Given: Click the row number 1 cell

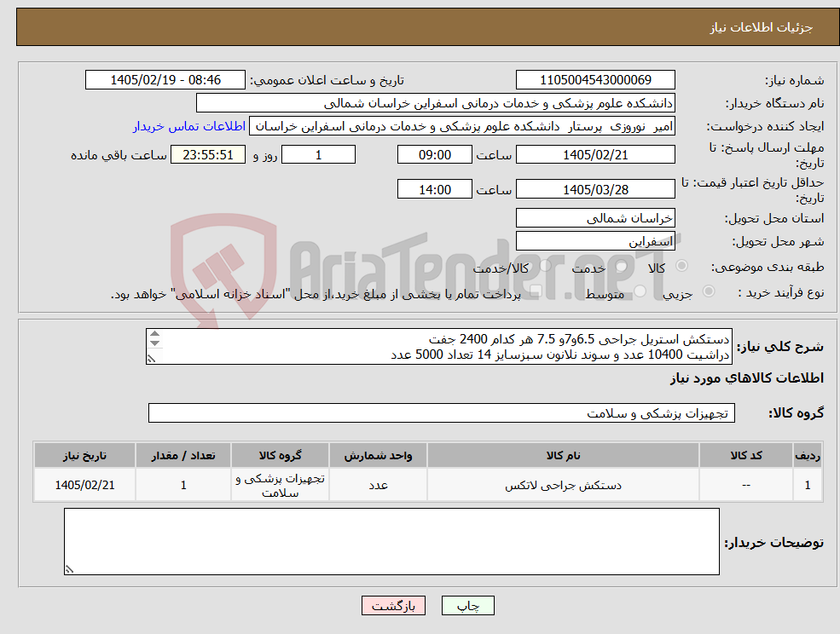Looking at the screenshot, I should (x=808, y=485).
